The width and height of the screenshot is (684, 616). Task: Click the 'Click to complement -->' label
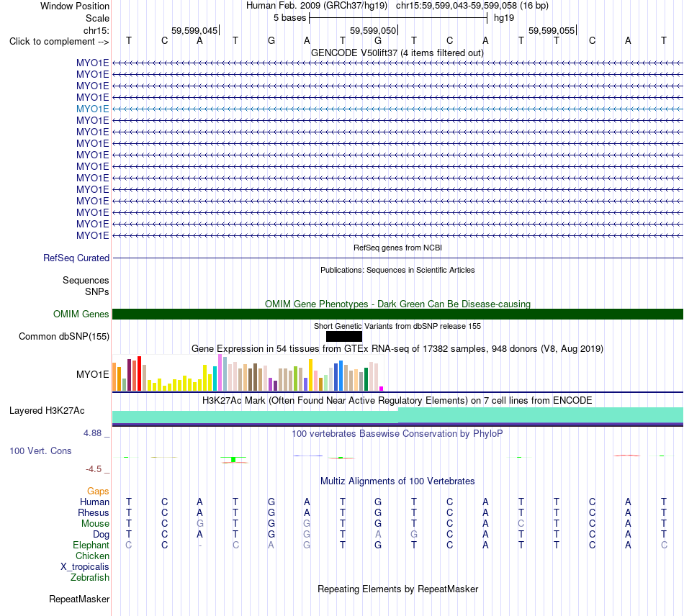59,42
